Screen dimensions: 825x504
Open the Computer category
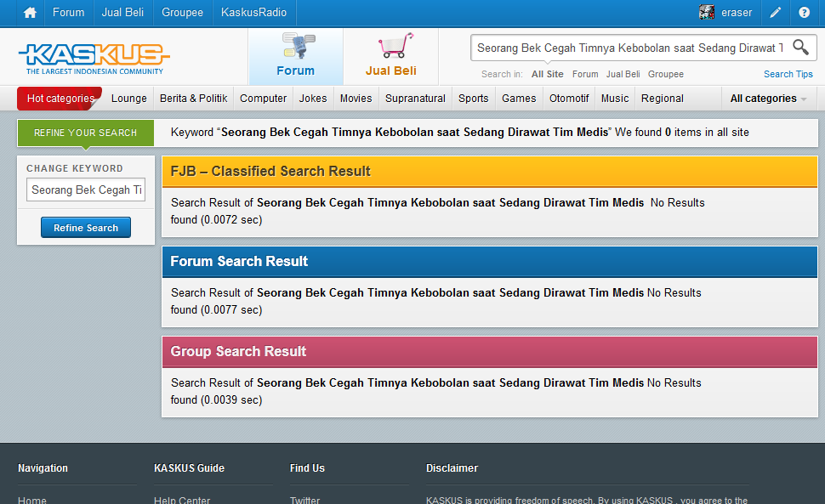pos(263,99)
